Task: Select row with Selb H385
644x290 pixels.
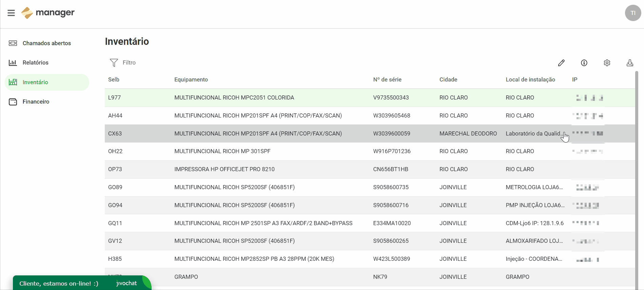Action: coord(370,259)
